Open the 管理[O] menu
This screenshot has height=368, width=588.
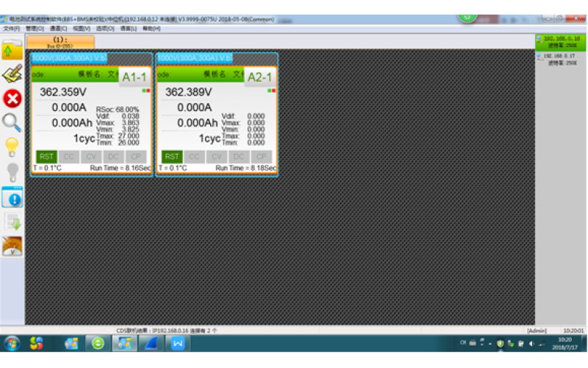tap(35, 29)
